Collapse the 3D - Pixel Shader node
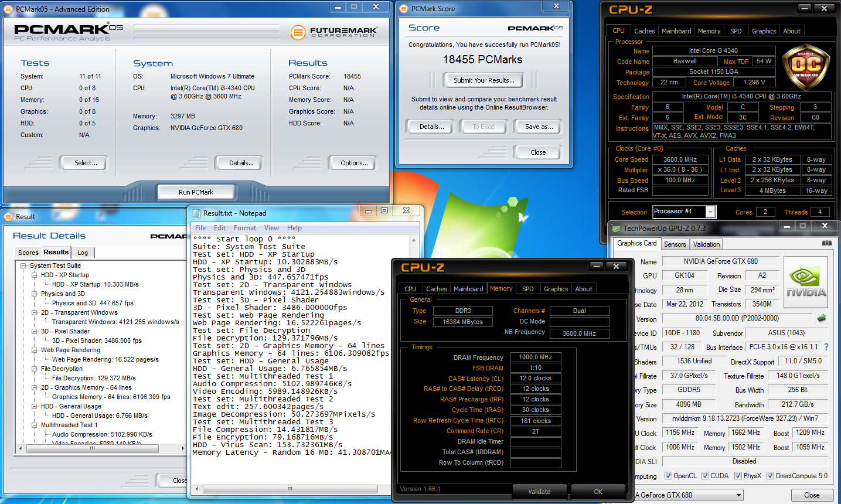Screen dimensions: 841x504 (x=35, y=331)
